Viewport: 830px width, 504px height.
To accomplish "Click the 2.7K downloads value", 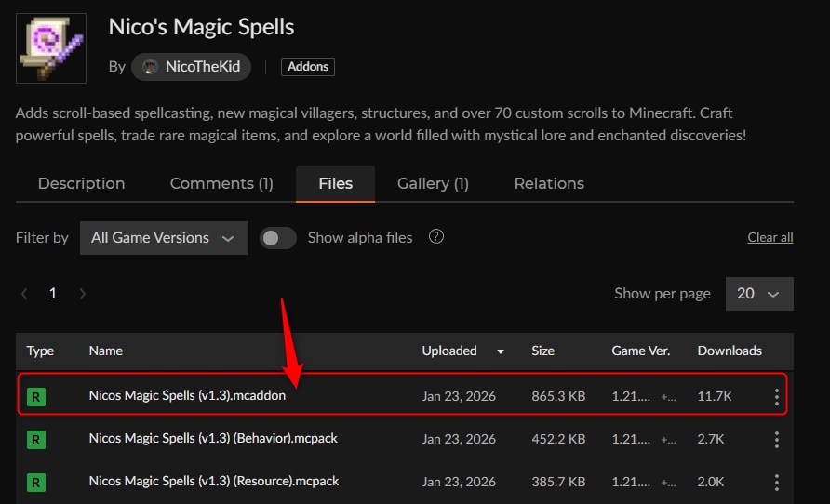I will pos(711,439).
